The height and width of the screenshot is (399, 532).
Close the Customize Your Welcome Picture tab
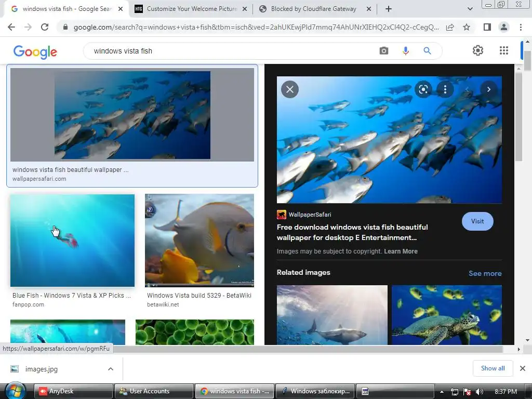[245, 9]
